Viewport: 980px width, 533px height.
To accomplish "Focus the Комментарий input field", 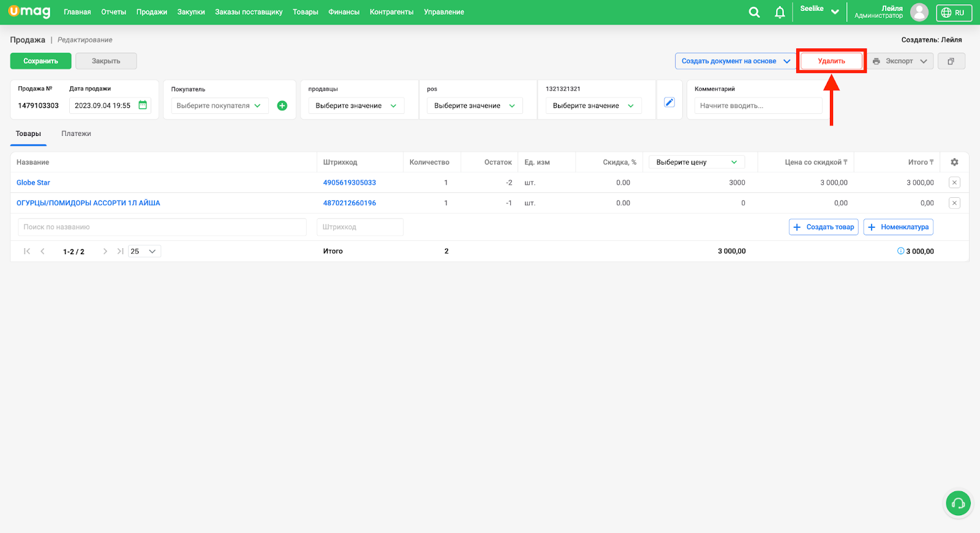I will click(758, 105).
